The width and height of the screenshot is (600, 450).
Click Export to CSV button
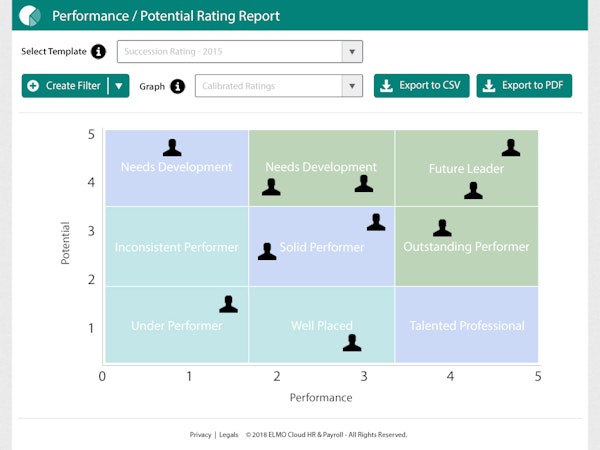coord(421,86)
